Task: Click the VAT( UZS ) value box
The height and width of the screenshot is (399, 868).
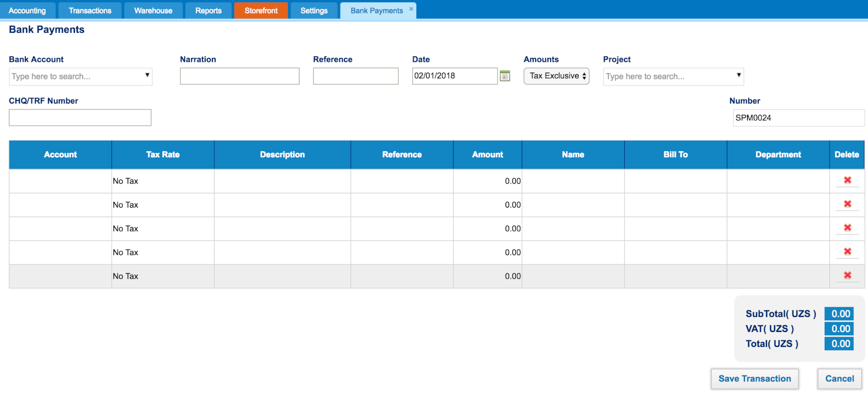Action: [839, 328]
